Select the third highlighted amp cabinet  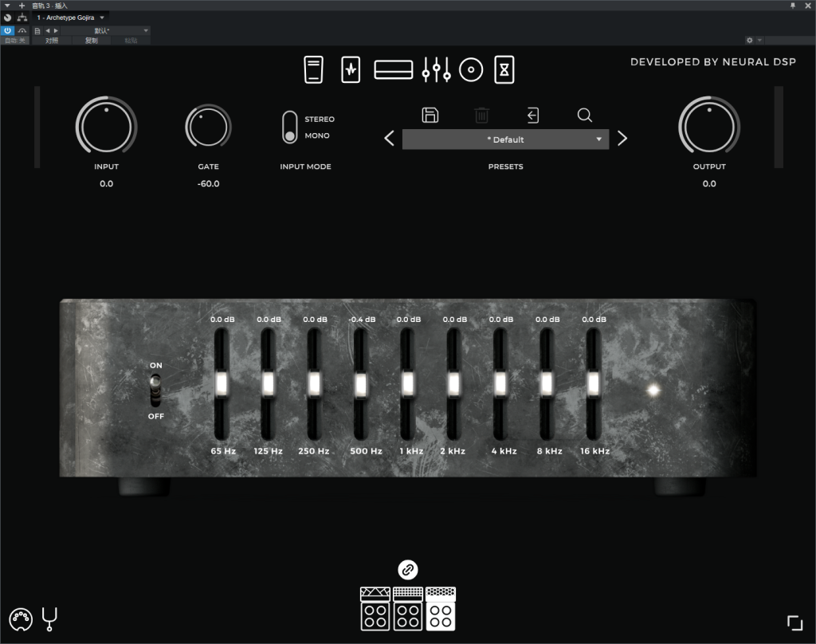pos(441,609)
